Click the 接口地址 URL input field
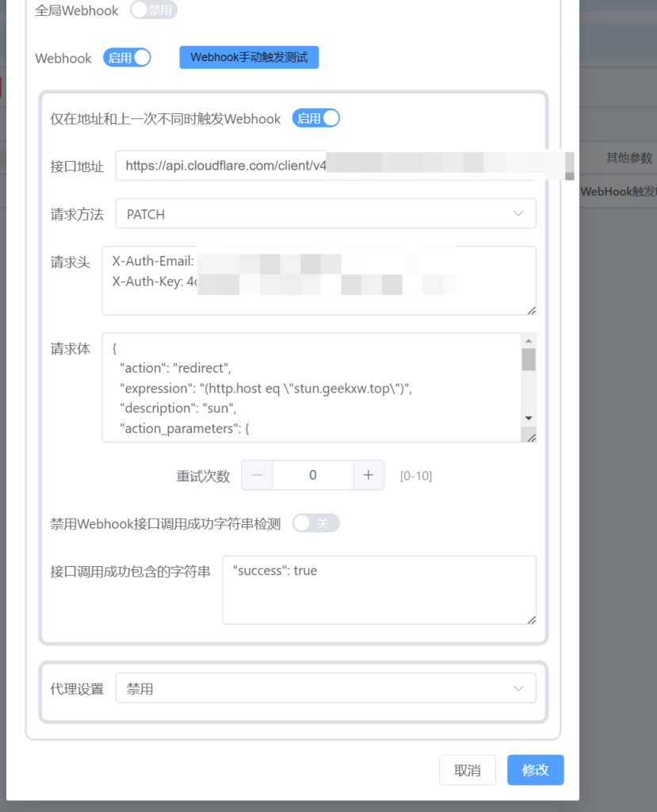This screenshot has height=812, width=657. [x=326, y=166]
